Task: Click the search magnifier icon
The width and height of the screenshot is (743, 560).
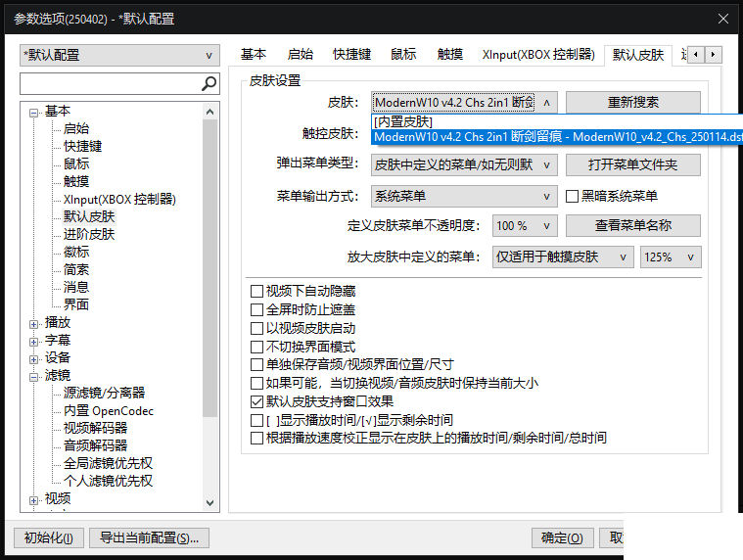Action: coord(209,84)
